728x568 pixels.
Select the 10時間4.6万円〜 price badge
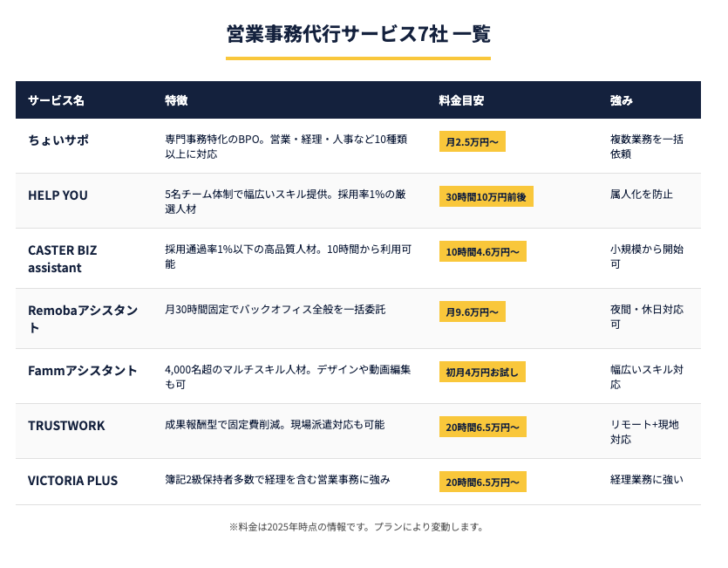[x=482, y=252]
